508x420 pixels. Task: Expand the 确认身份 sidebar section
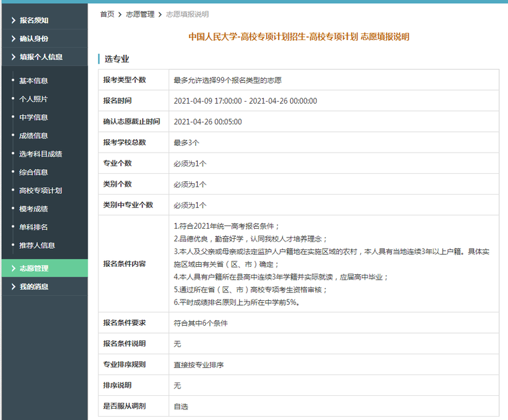pos(44,39)
